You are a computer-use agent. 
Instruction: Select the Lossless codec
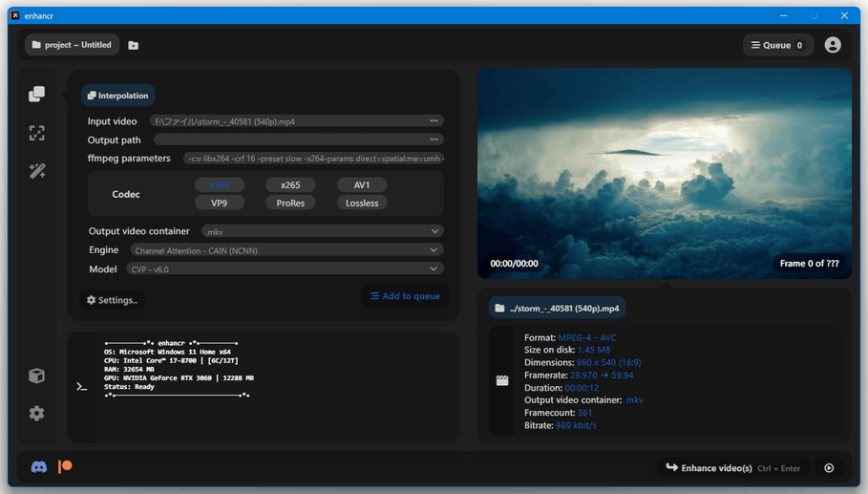[362, 204]
